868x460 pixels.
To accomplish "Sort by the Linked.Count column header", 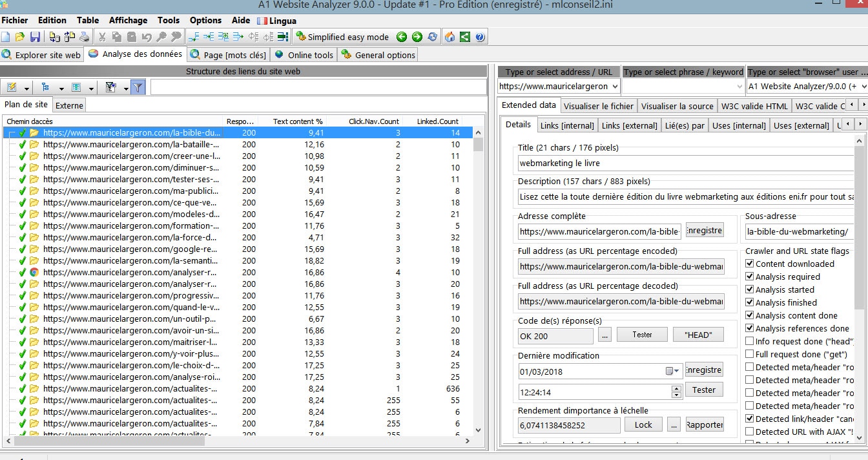I will coord(438,121).
